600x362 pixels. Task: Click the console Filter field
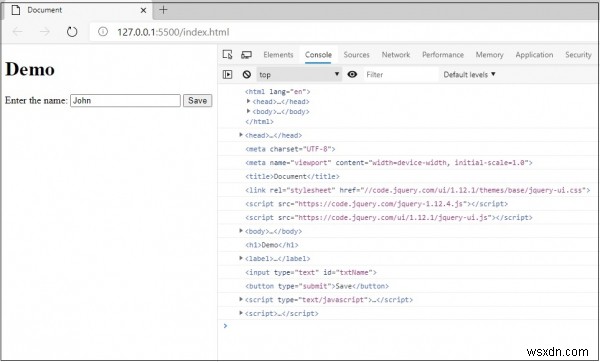(x=400, y=75)
